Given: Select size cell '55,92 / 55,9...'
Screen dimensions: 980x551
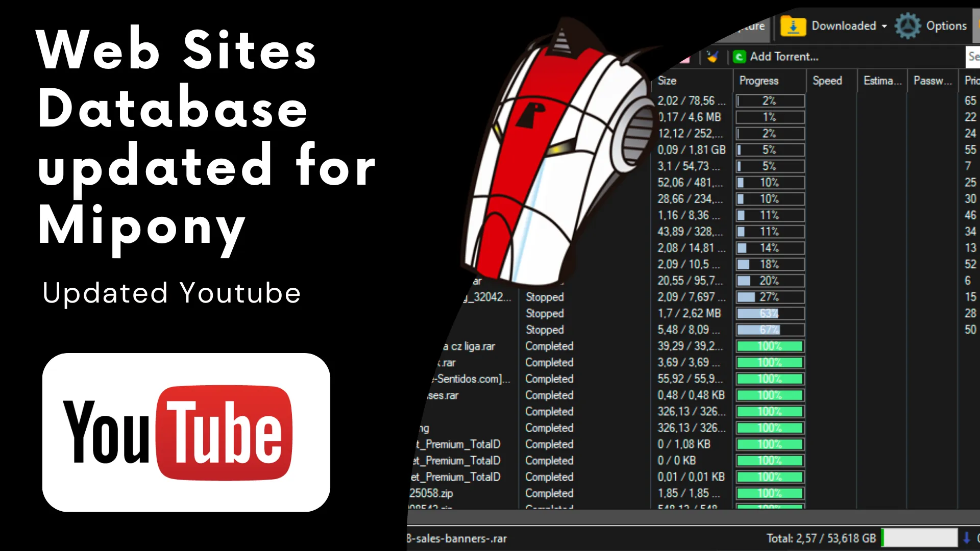Looking at the screenshot, I should coord(690,379).
